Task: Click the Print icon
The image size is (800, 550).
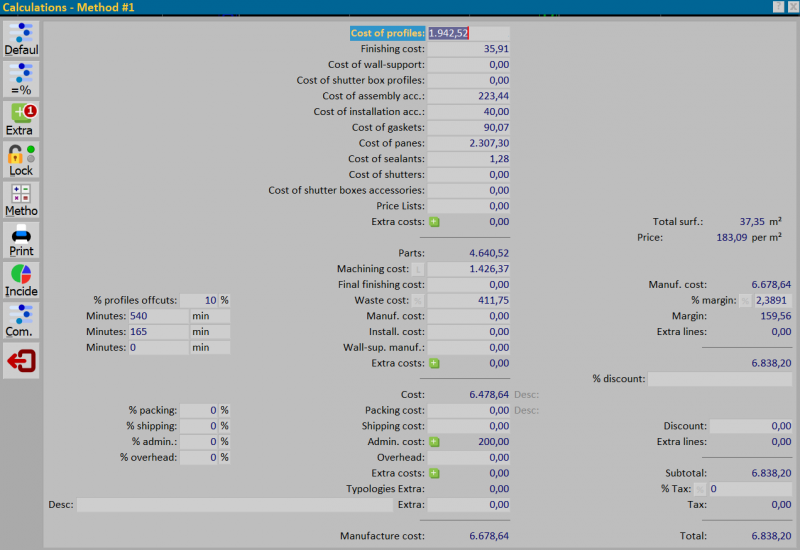Action: point(21,240)
